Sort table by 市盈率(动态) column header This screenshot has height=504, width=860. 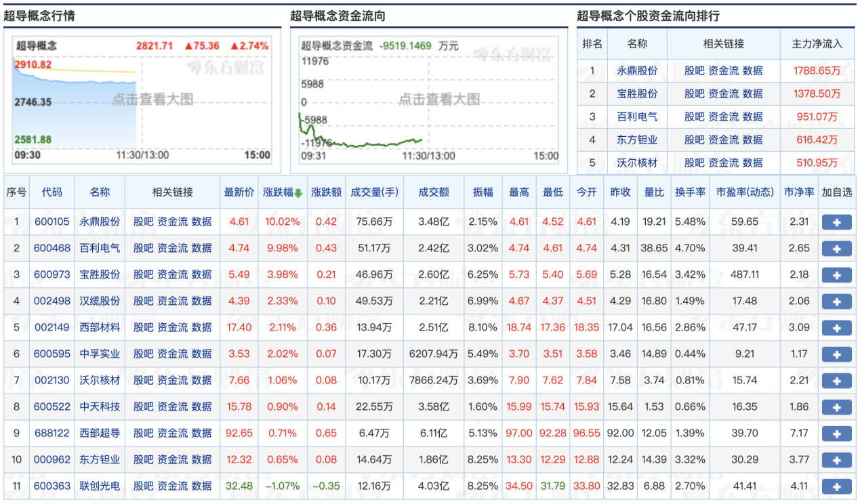coord(745,192)
